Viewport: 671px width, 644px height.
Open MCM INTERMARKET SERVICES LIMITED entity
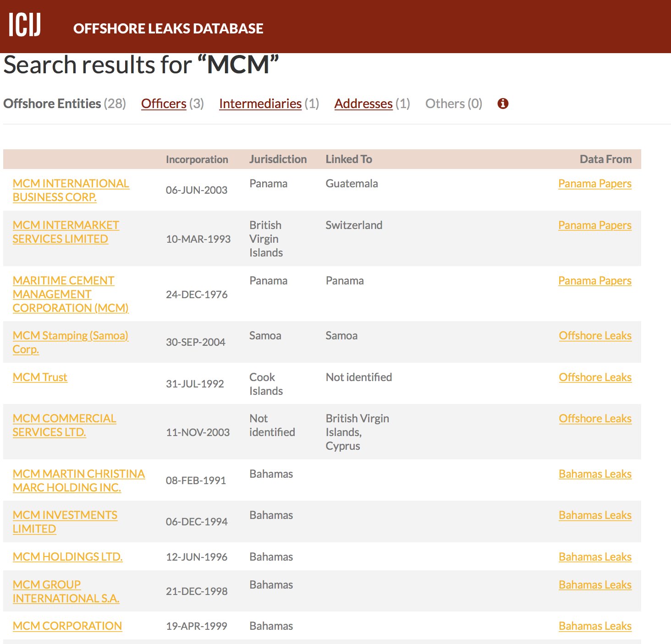point(66,232)
